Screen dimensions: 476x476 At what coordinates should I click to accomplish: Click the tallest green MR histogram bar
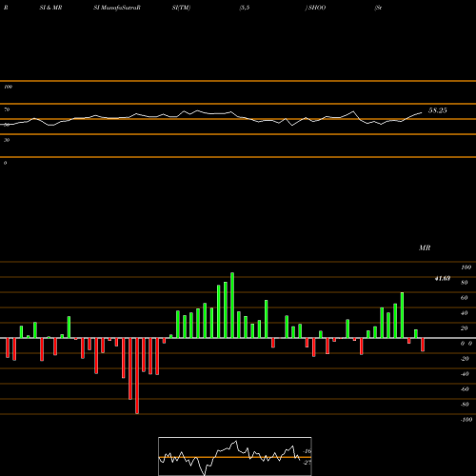[232, 305]
